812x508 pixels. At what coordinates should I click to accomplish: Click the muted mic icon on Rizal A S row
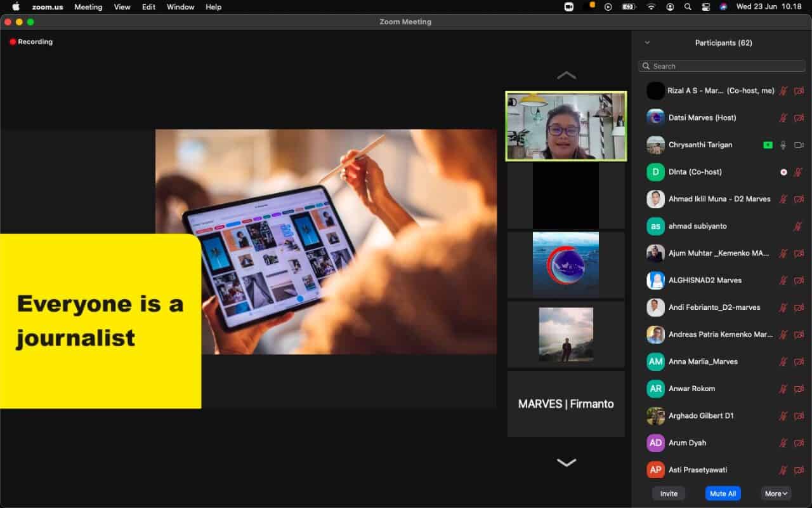click(x=783, y=91)
